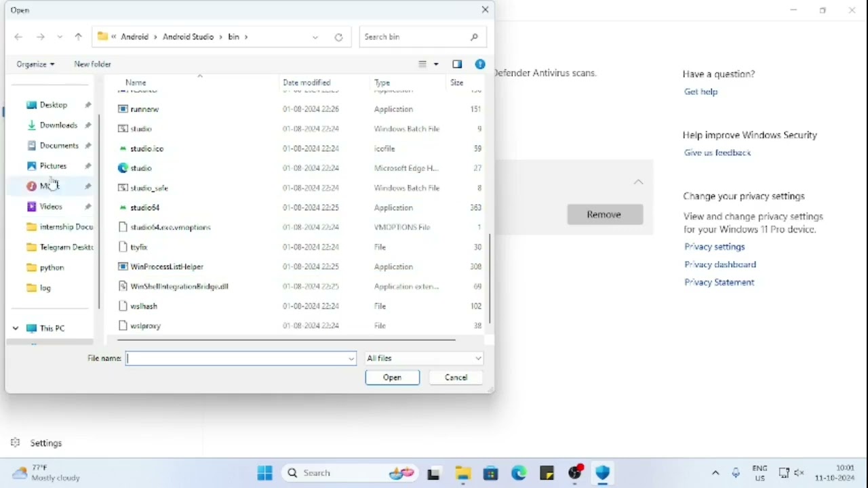Select the Pictures folder
The image size is (868, 488).
click(x=53, y=166)
